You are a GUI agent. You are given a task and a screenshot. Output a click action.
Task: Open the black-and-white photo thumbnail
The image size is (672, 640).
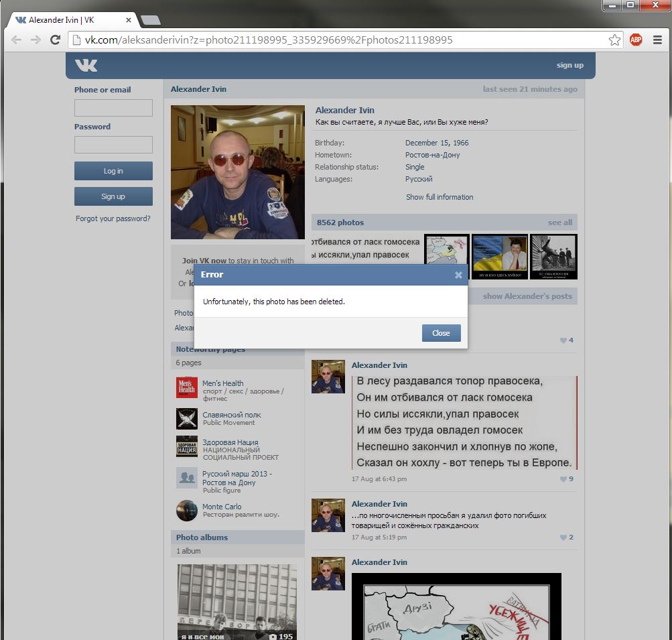tap(553, 257)
